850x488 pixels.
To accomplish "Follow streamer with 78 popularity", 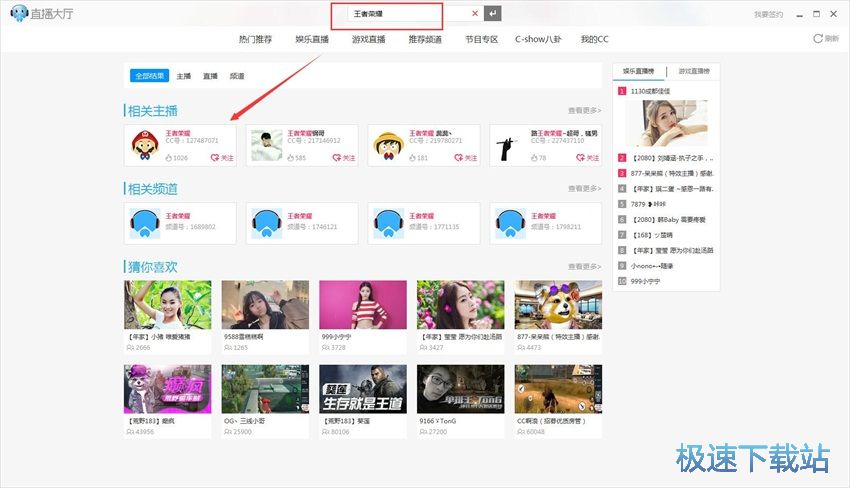I will coord(588,158).
